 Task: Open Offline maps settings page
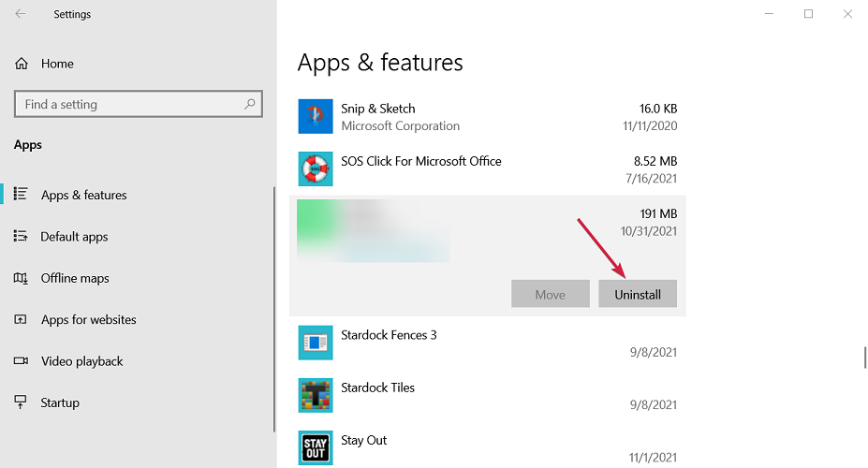(x=75, y=278)
